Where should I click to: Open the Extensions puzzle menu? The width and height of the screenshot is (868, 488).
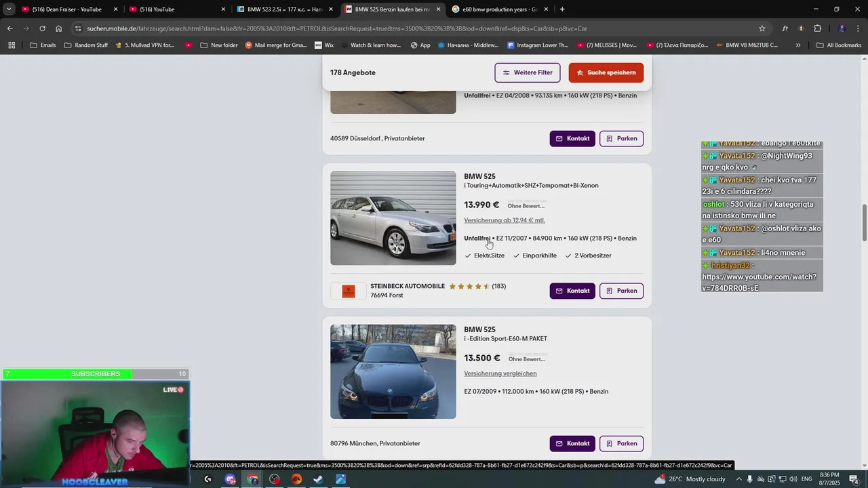click(817, 28)
